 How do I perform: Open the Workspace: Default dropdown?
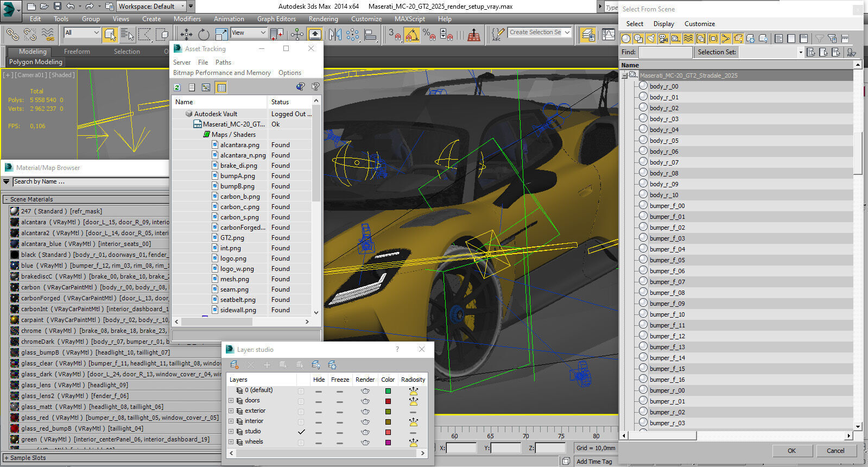(152, 7)
